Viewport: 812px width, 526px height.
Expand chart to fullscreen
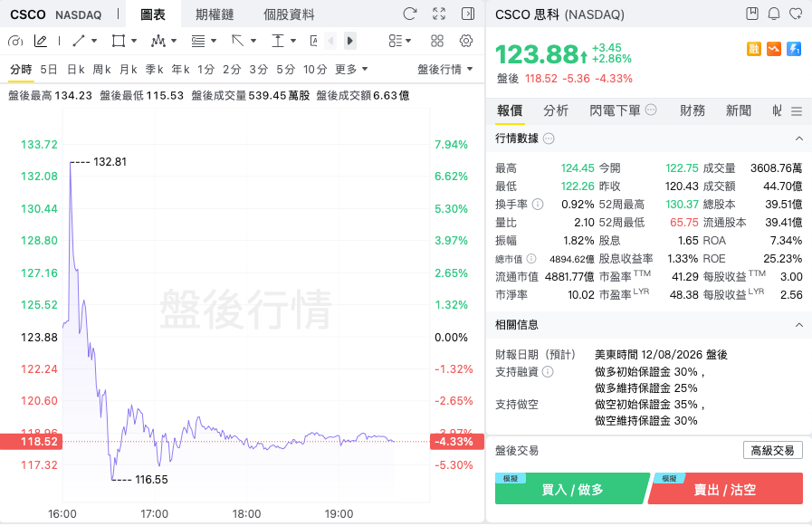click(x=439, y=14)
